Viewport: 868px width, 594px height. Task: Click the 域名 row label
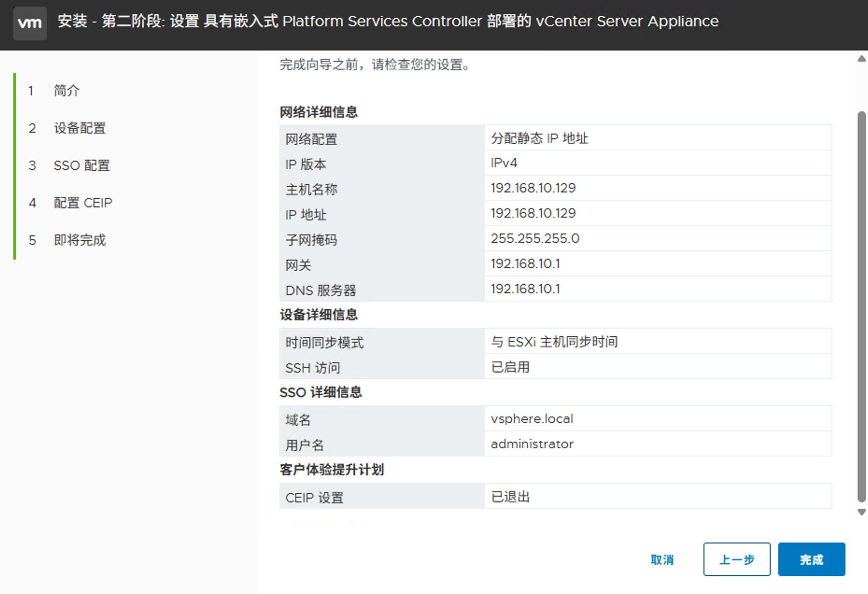(298, 420)
